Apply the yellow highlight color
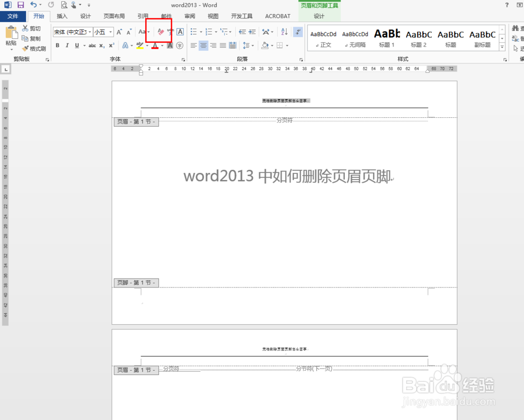Screen dimensions: 524x420 (140, 46)
